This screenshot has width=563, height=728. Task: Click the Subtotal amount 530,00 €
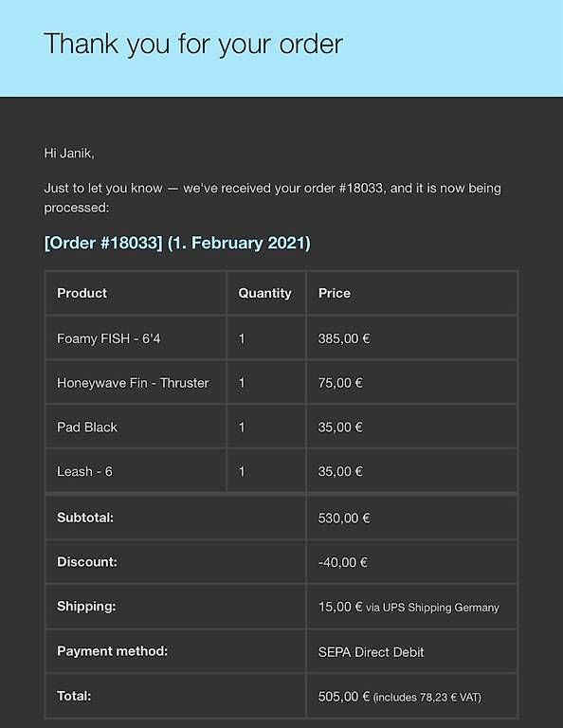(344, 519)
